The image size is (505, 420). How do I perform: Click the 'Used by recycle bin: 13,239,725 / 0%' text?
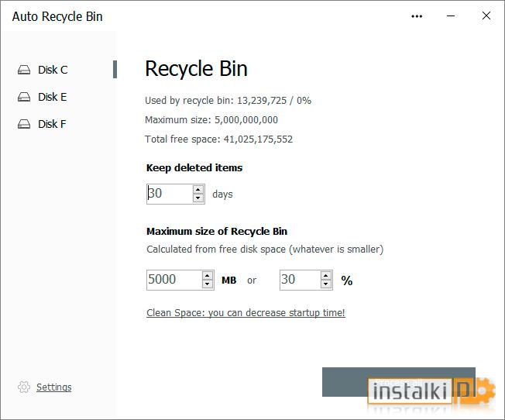click(228, 101)
